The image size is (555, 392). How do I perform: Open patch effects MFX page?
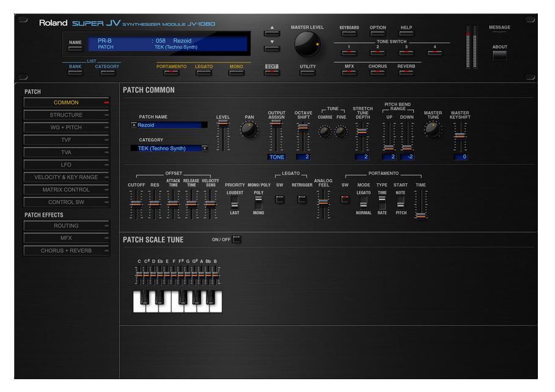pos(67,238)
